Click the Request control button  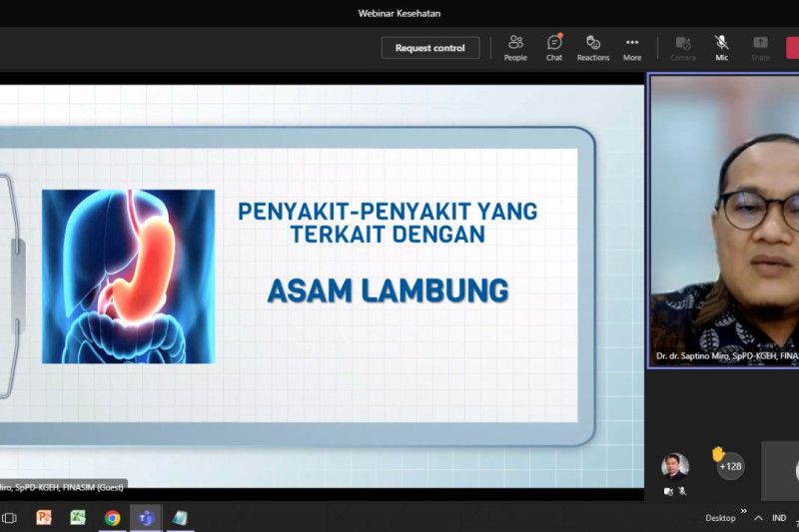(x=430, y=48)
